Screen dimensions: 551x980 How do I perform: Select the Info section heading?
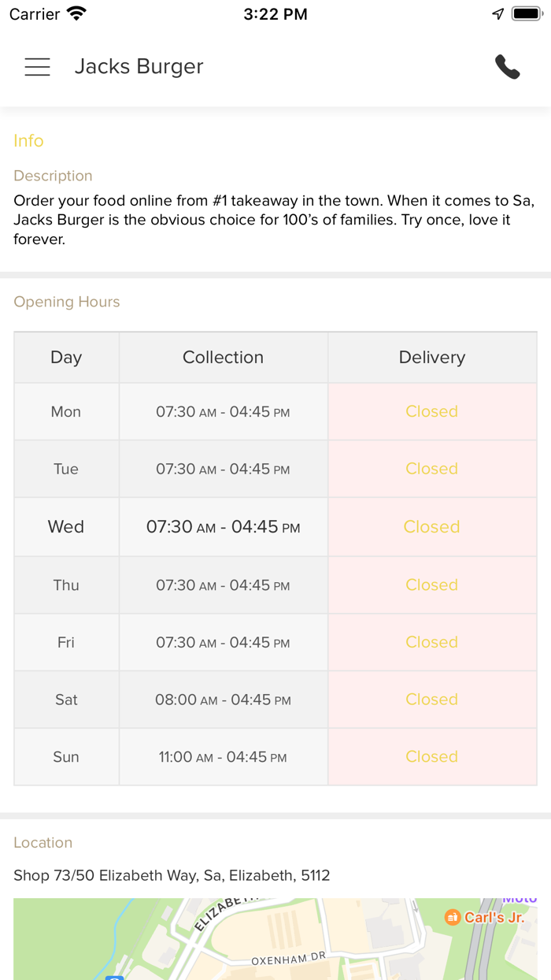pyautogui.click(x=28, y=141)
